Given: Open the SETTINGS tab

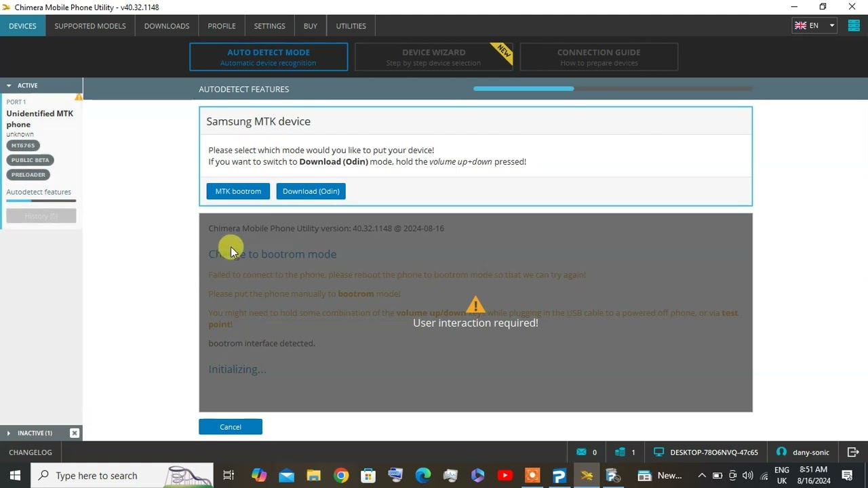Looking at the screenshot, I should 269,26.
